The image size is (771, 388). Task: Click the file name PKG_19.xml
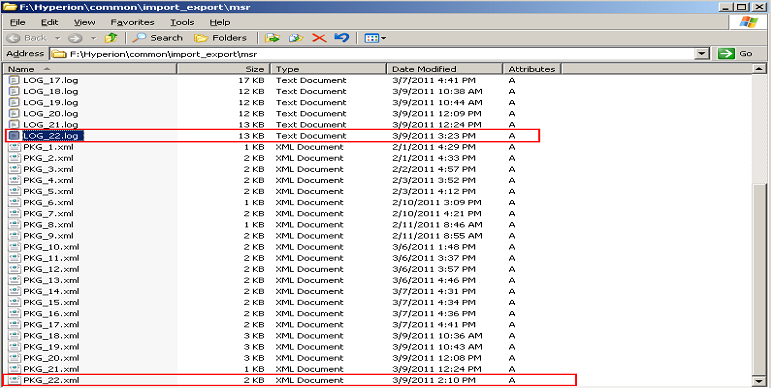click(x=51, y=347)
